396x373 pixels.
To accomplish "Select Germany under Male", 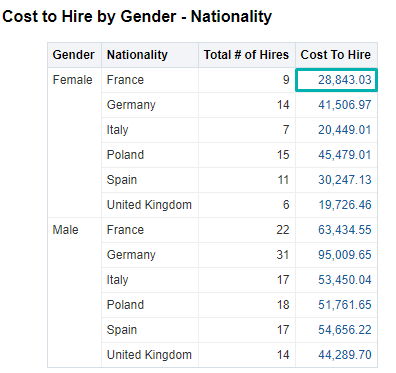I will (131, 255).
